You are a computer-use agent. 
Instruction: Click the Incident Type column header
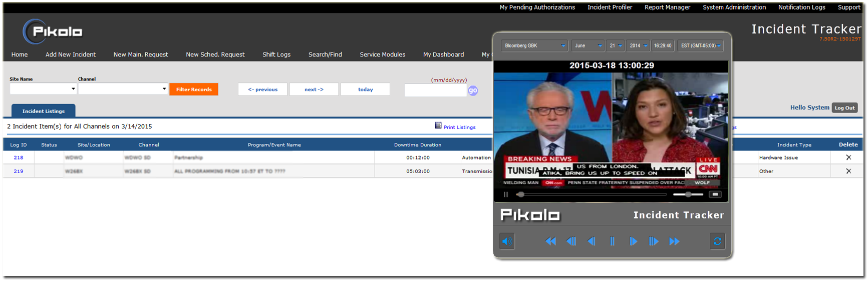click(794, 145)
